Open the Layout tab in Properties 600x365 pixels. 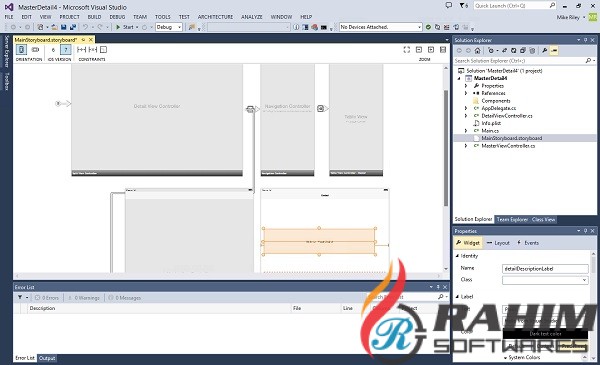(499, 243)
